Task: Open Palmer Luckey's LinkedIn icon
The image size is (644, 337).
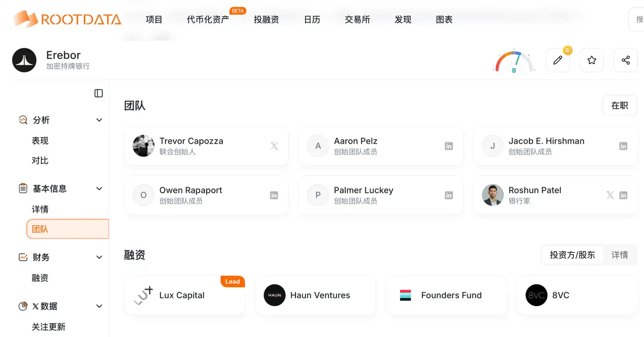Action: pyautogui.click(x=449, y=195)
